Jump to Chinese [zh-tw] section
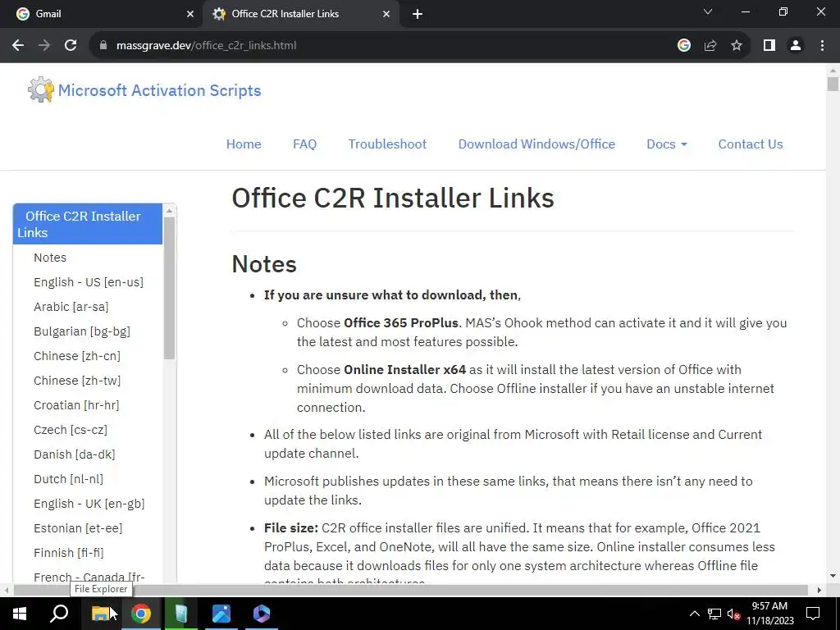The image size is (840, 630). click(x=77, y=381)
